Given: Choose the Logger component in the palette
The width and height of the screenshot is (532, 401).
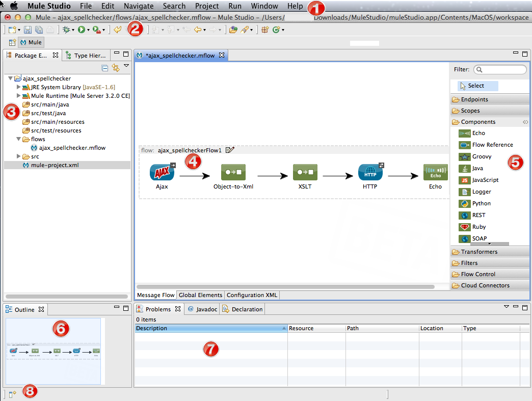Looking at the screenshot, I should coord(481,192).
